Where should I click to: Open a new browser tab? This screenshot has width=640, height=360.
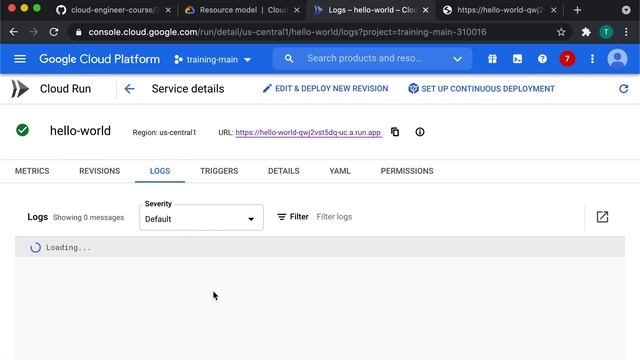[x=577, y=10]
